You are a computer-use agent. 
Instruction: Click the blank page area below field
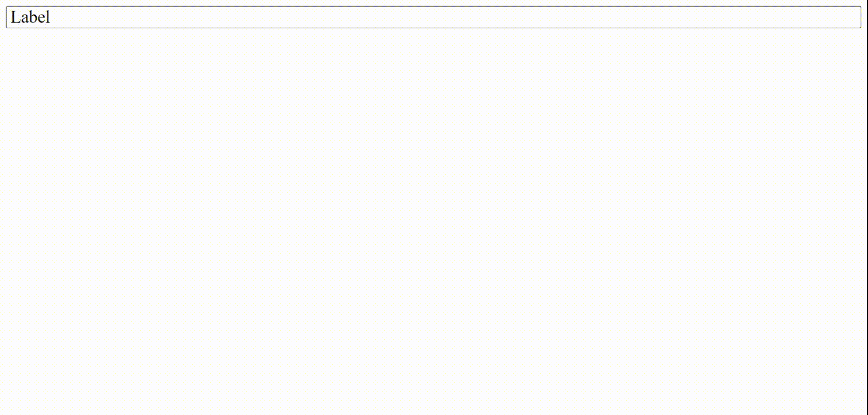click(433, 222)
